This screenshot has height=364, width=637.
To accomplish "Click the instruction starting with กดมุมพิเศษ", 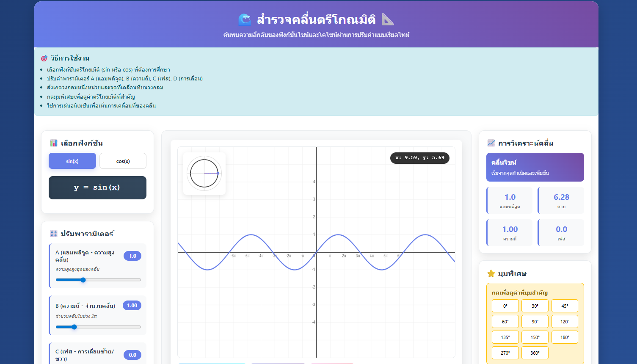I will [x=91, y=97].
